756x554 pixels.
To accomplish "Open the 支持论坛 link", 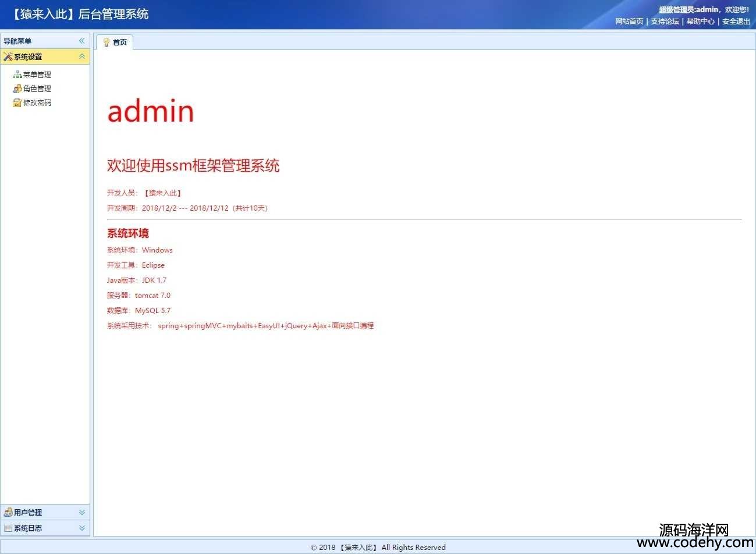I will coord(665,21).
